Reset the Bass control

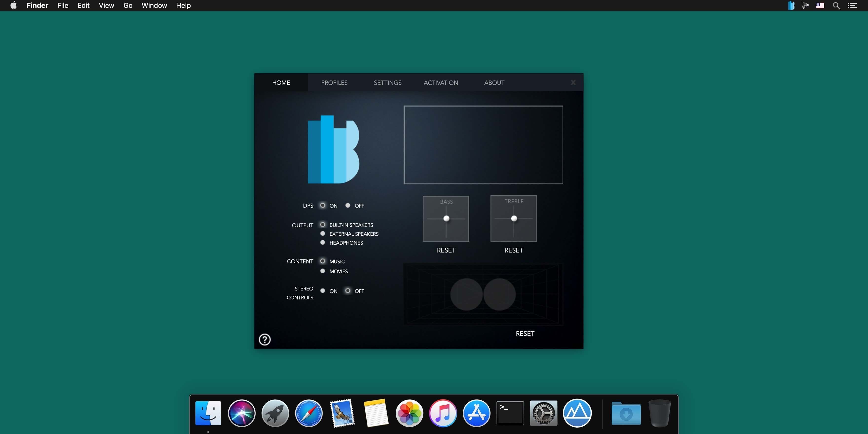446,250
